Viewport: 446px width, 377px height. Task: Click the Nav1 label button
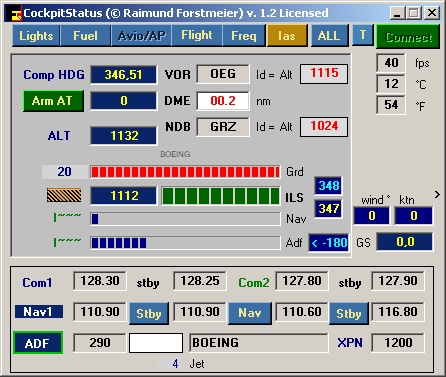coord(39,312)
